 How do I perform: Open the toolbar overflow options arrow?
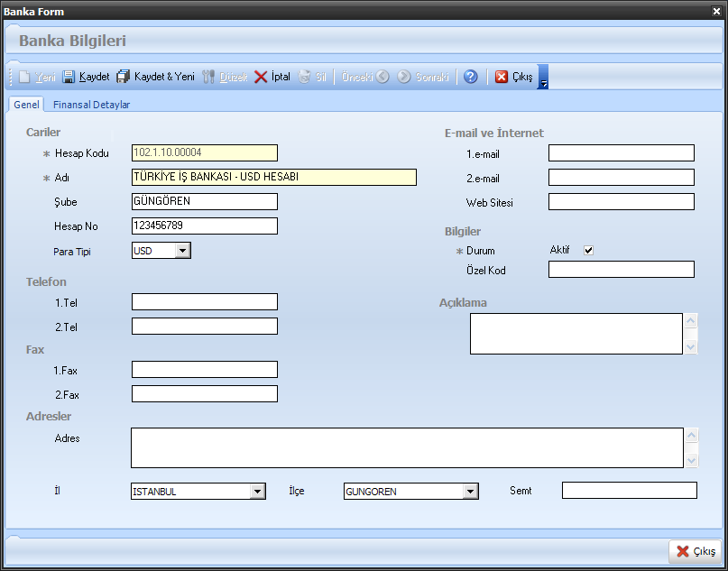pos(544,82)
